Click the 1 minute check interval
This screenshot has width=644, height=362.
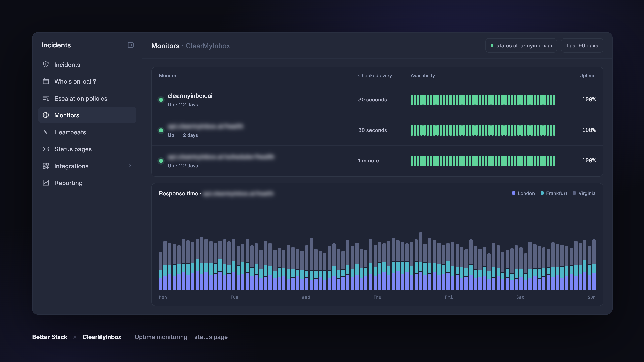(x=368, y=161)
